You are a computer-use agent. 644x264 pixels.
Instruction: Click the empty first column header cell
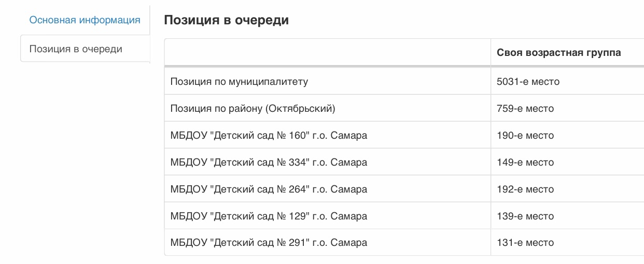point(328,52)
